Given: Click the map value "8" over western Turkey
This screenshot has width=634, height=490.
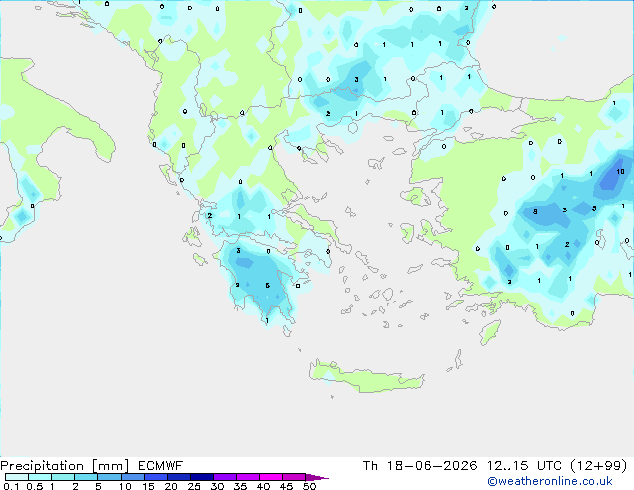Looking at the screenshot, I should 535,211.
